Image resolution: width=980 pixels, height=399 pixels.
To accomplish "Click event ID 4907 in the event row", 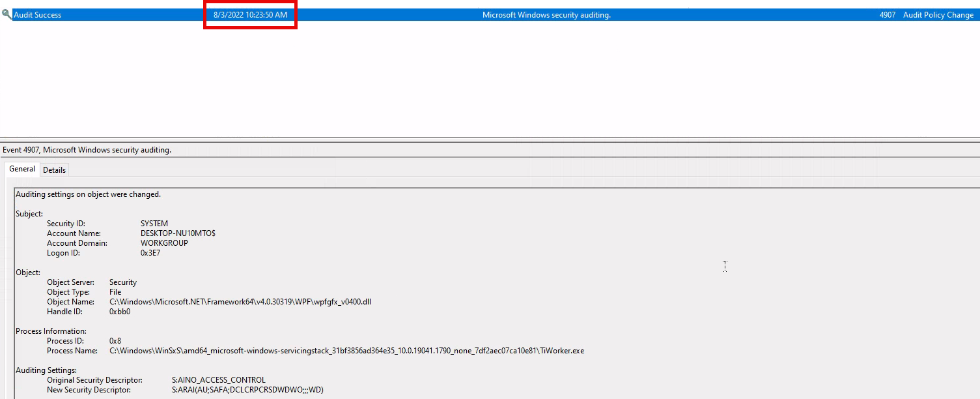I will coord(887,15).
